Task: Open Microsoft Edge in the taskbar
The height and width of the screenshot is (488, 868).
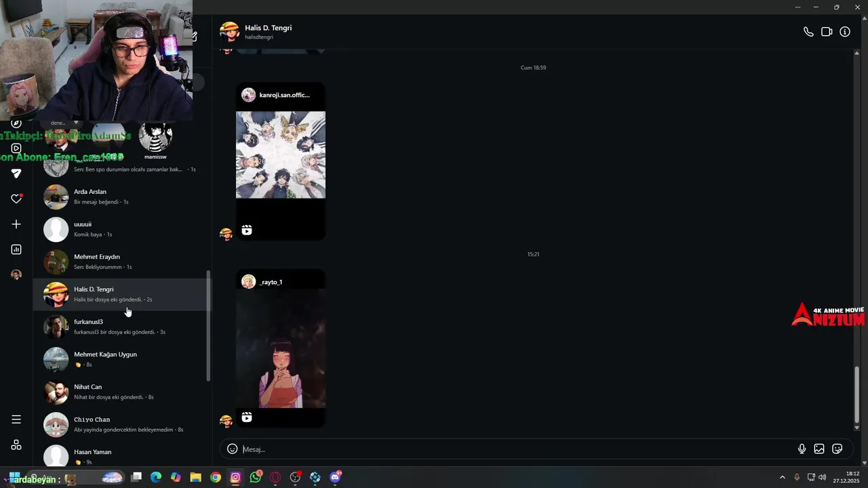Action: 156,477
